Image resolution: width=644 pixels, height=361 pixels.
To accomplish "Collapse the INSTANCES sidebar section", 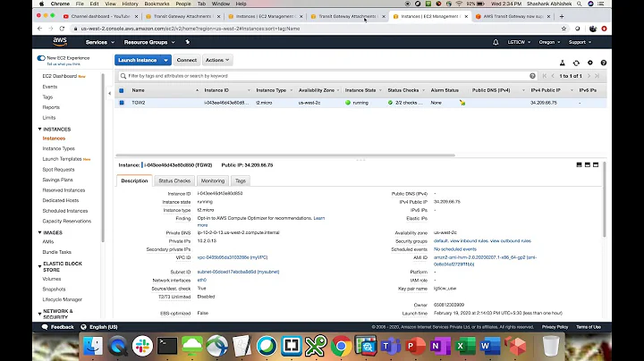I will pyautogui.click(x=40, y=130).
